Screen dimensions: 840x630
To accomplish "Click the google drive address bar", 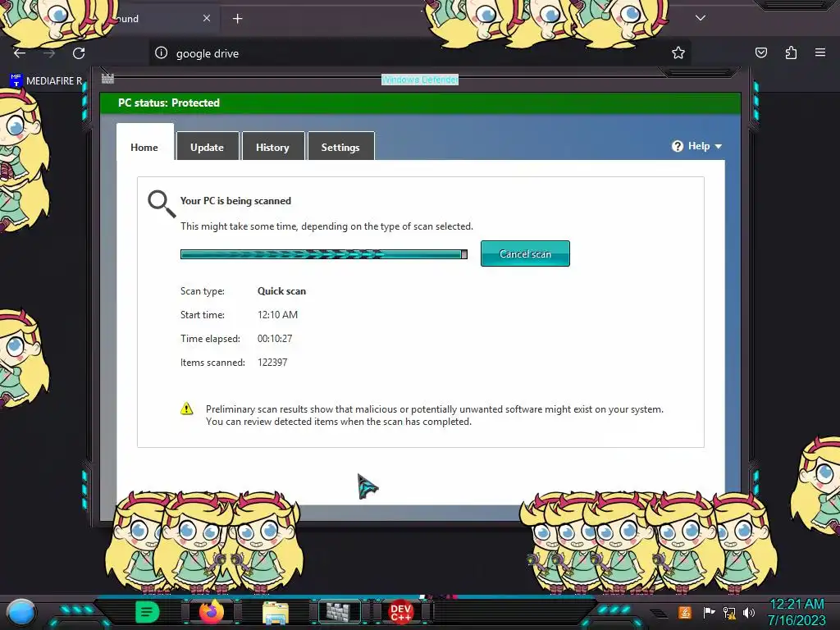I will coord(419,53).
